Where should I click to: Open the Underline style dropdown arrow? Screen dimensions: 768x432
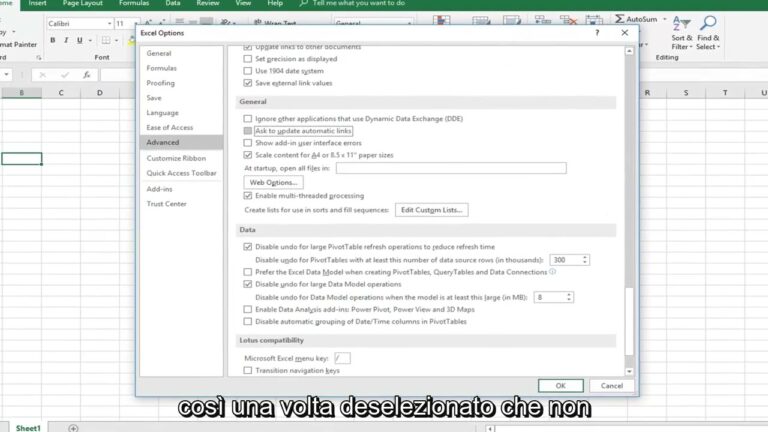pos(90,40)
